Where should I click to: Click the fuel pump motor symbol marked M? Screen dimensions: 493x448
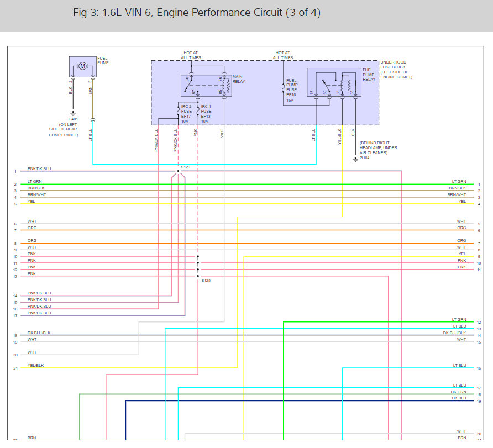pos(83,66)
